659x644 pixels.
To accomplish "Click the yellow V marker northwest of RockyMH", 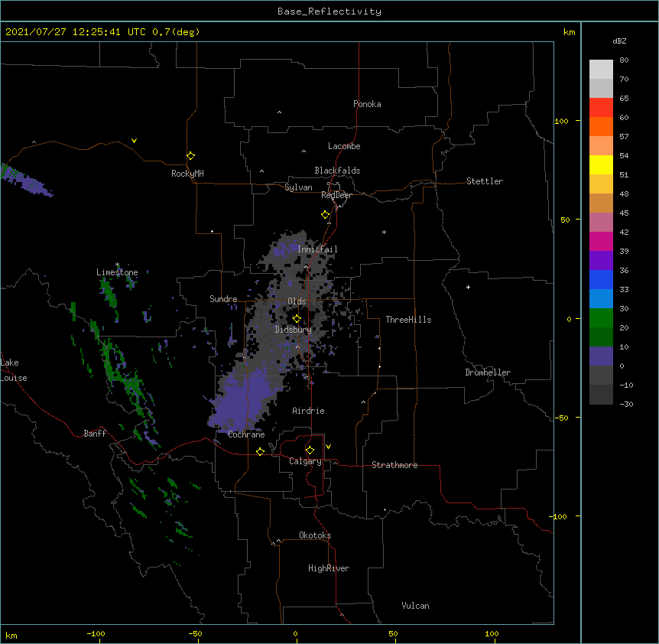I will coord(134,141).
